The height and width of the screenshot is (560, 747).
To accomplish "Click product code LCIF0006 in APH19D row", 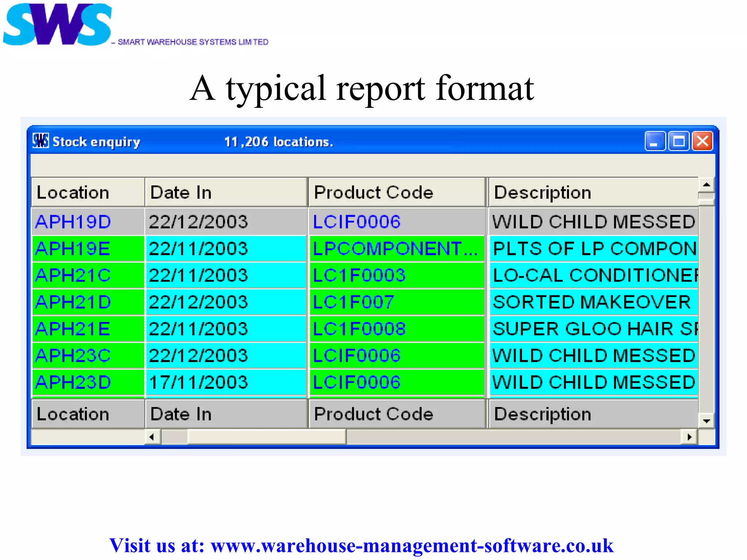I will (396, 222).
